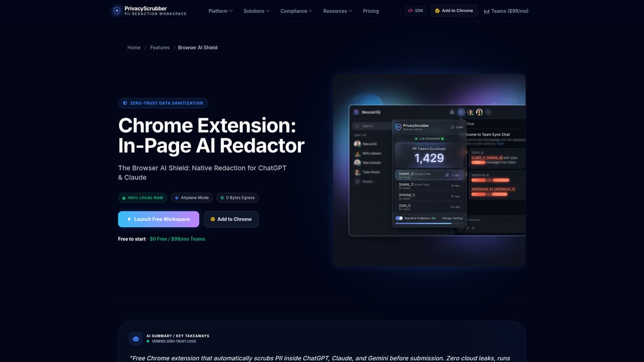Click the [PHONE_1] scrubbed row in mockup
This screenshot has width=644, height=362.
[x=429, y=196]
